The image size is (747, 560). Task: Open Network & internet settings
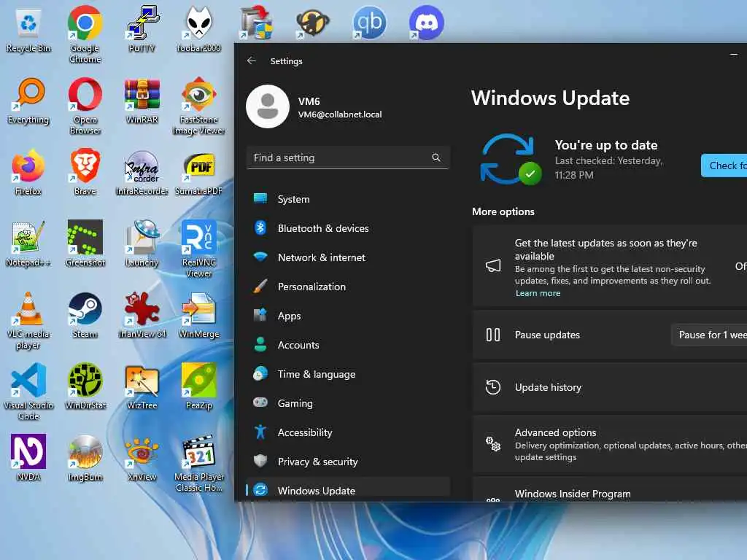[x=348, y=257]
